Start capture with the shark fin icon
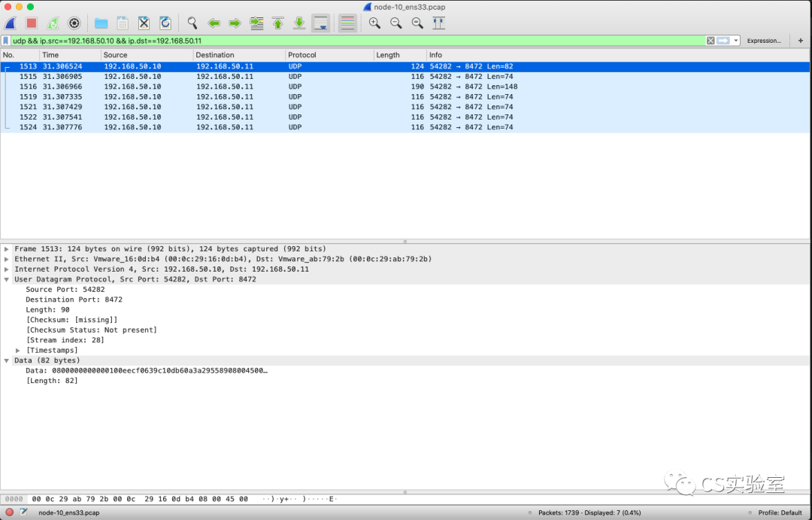Viewport: 812px width, 520px height. [11, 23]
